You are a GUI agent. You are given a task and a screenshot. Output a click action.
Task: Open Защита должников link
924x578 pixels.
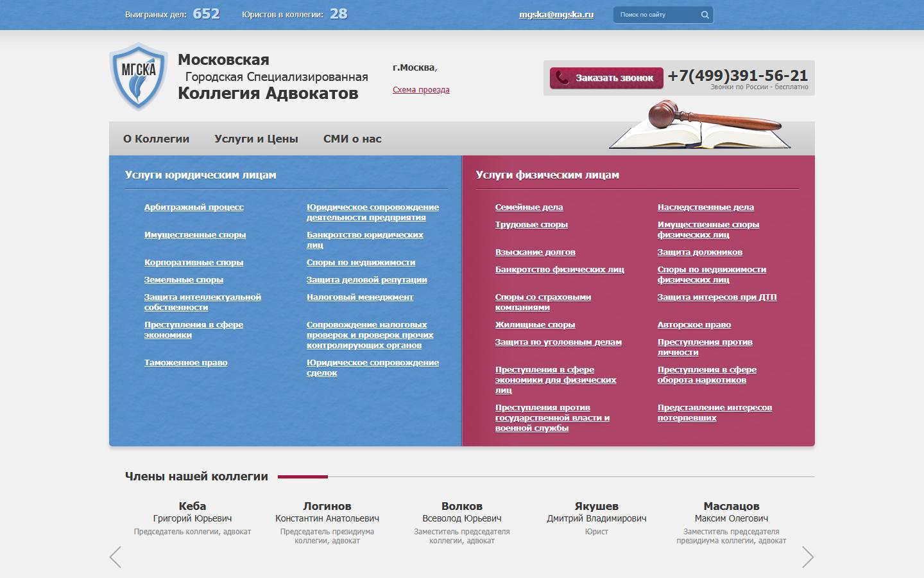click(700, 252)
